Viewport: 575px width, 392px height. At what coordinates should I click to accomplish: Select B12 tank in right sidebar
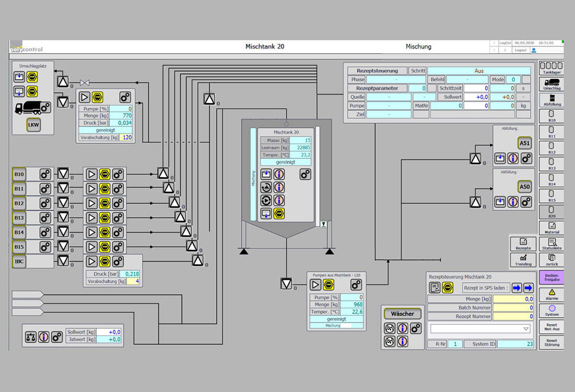551,148
